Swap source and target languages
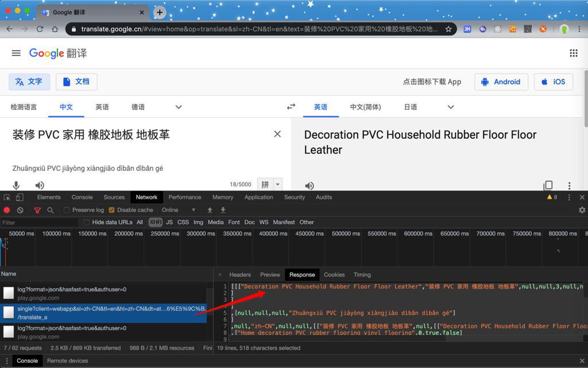The image size is (588, 368). coord(291,107)
